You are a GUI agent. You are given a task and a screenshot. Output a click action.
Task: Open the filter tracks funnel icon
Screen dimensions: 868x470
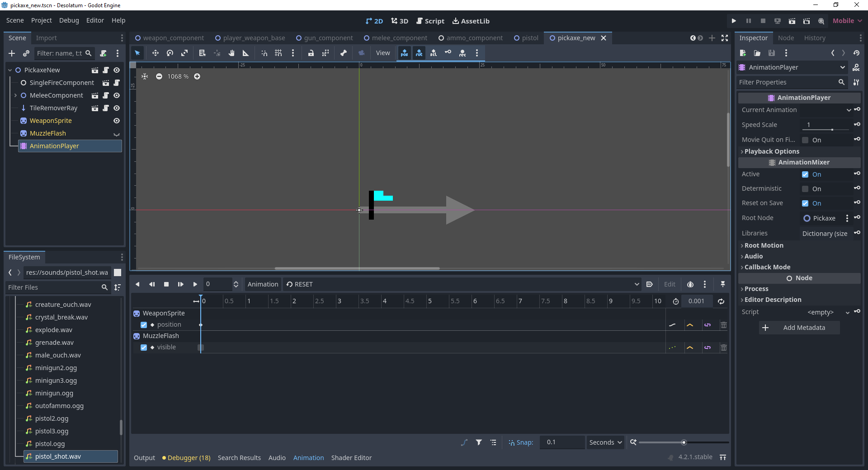point(479,442)
